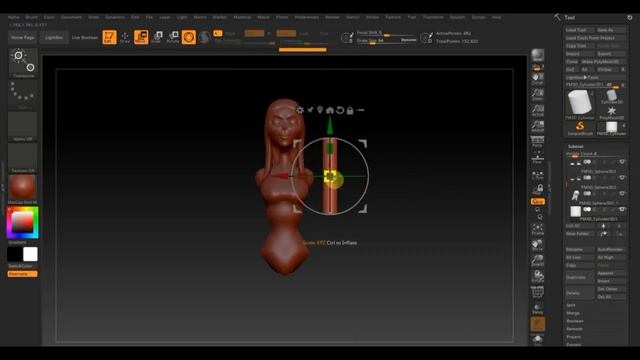The image size is (640, 360).
Task: Open the Transpose brush thumbnail
Action: click(x=23, y=63)
